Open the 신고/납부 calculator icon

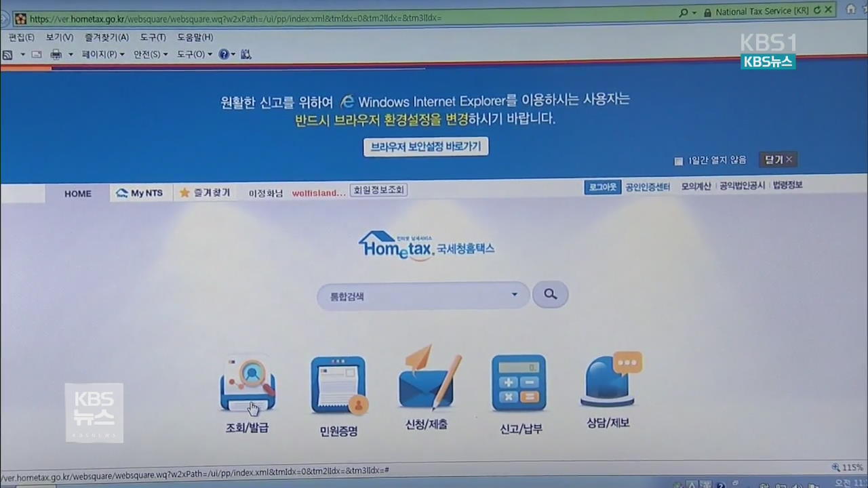pyautogui.click(x=519, y=383)
